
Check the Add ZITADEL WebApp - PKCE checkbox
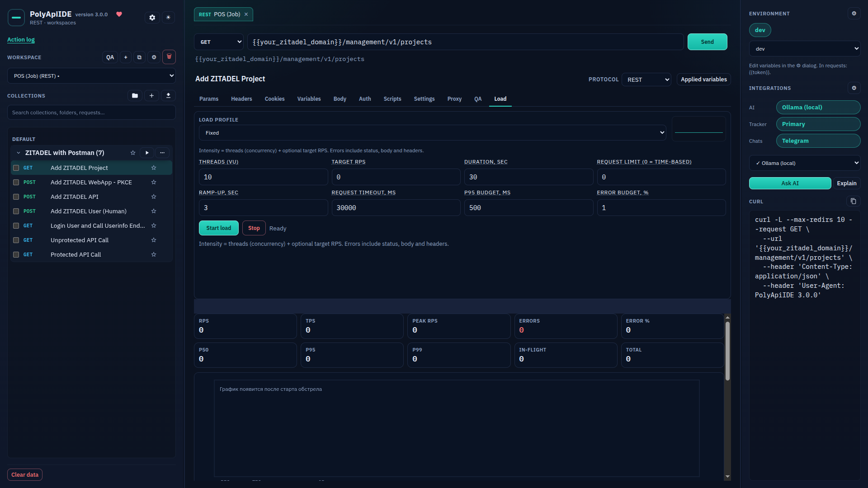pyautogui.click(x=16, y=182)
